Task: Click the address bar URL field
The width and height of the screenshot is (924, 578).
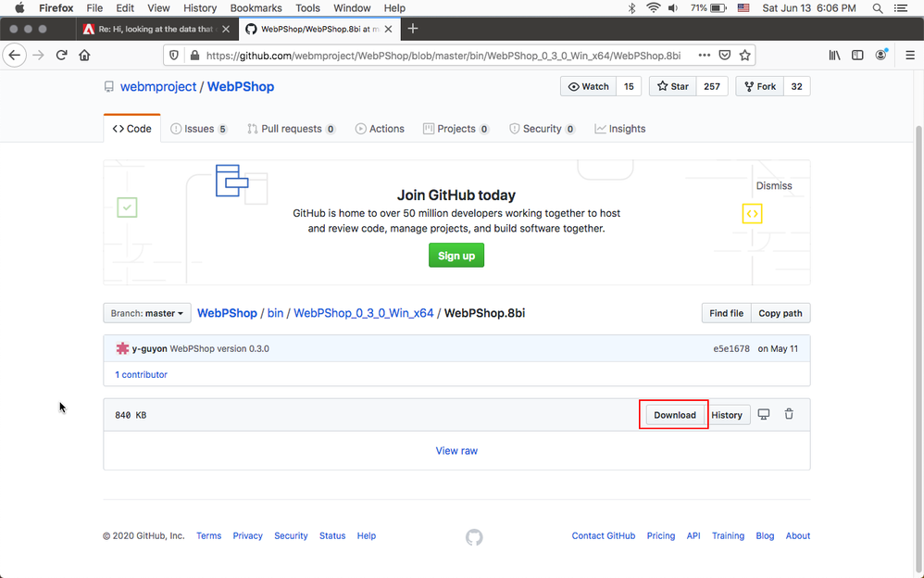Action: click(x=443, y=56)
